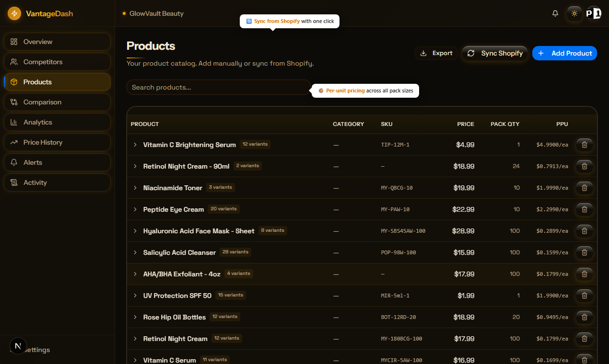Viewport: 609px width, 364px height.
Task: Delete the UV Protection SPF 50 product
Action: tap(585, 296)
